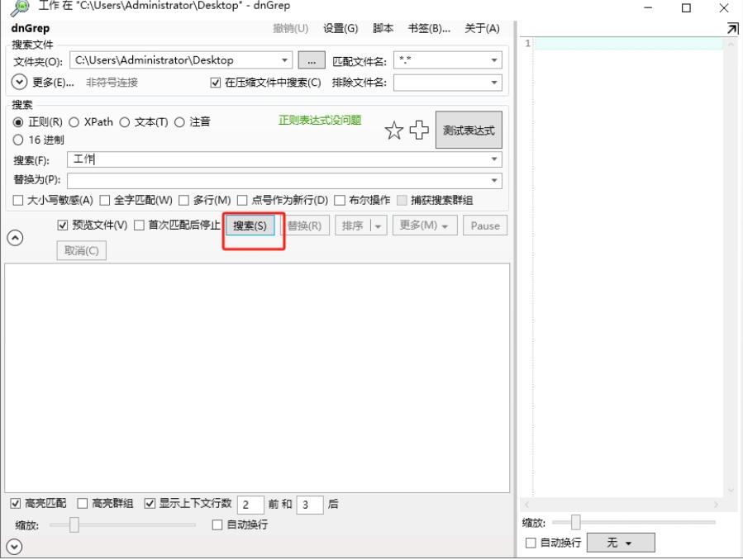Click line 1 in the preview editor

[x=629, y=44]
